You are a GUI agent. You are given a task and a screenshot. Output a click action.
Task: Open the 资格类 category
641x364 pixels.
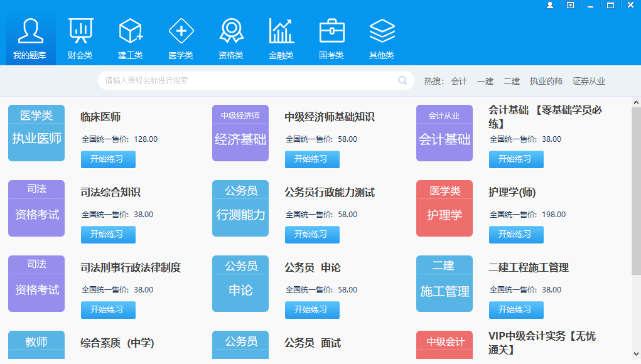pyautogui.click(x=231, y=40)
